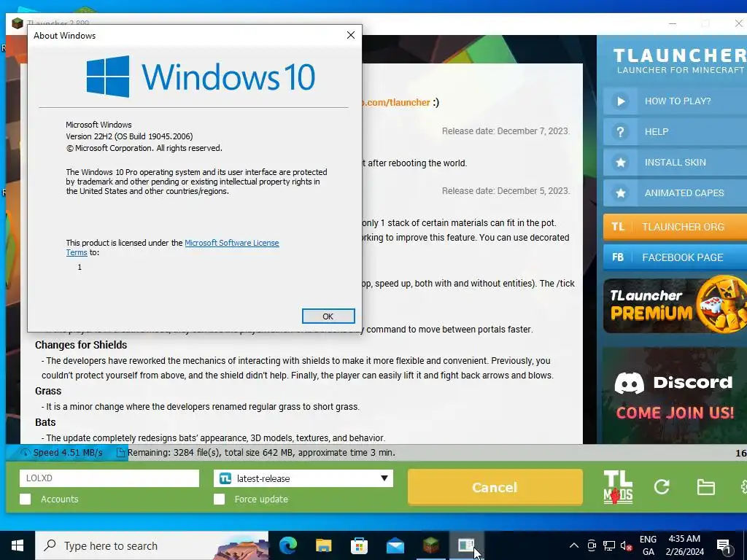
Task: Open Windows Start menu
Action: point(18,545)
